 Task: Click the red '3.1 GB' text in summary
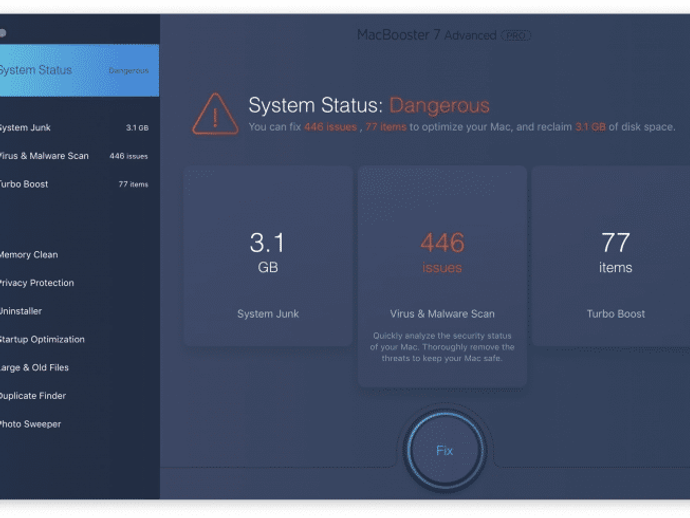(x=591, y=127)
